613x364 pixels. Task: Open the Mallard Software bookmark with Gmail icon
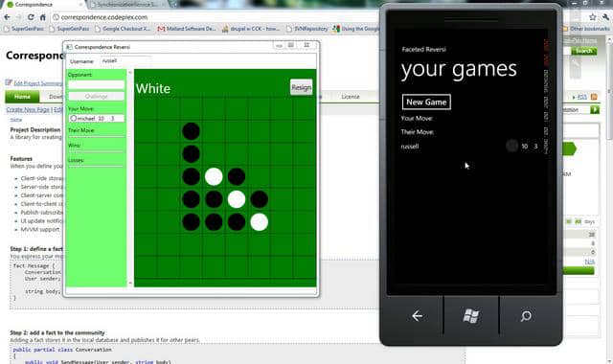point(187,29)
